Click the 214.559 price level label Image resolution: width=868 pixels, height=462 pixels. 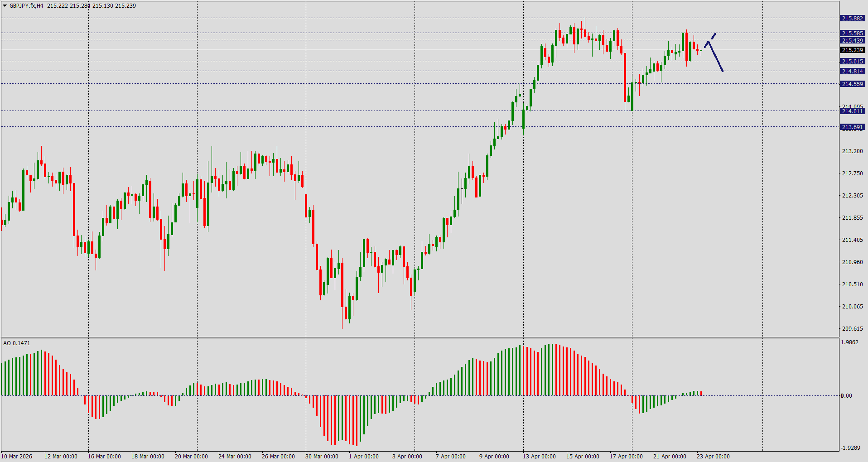853,84
